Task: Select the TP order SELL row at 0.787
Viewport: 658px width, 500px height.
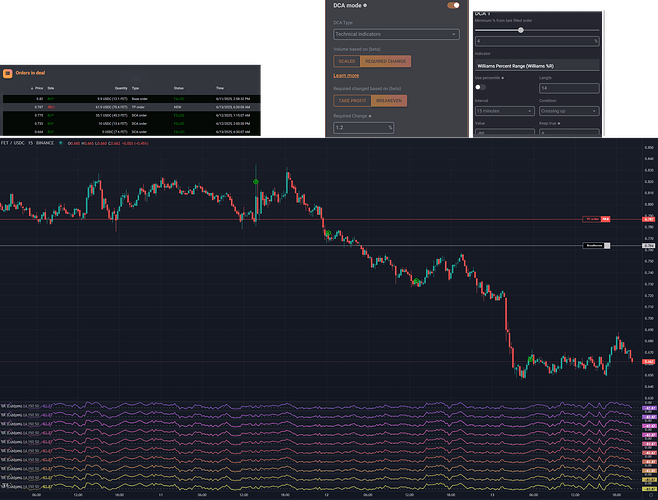Action: [x=131, y=107]
